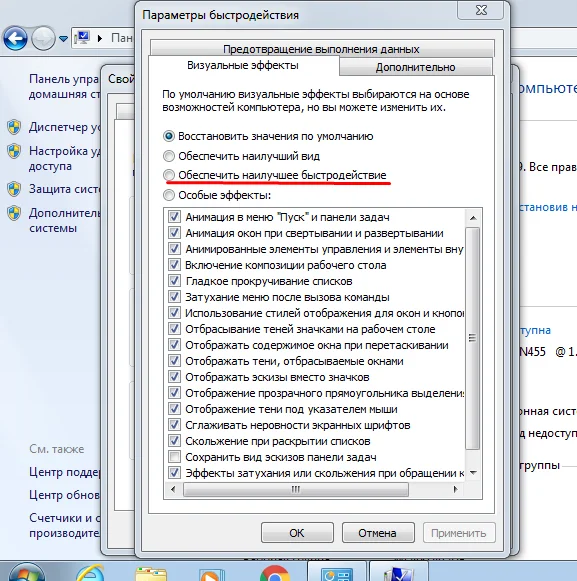The image size is (577, 581).
Task: Switch to the Визуальные эффекты tab
Action: point(243,66)
